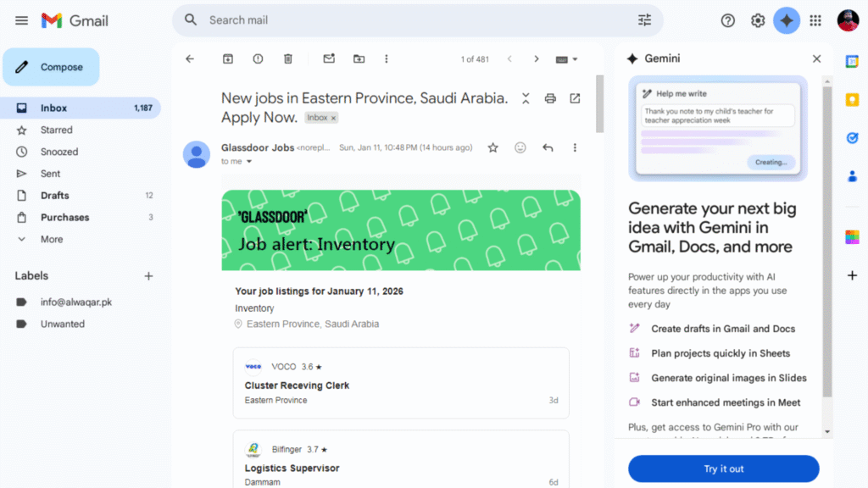
Task: Reply to the Glassdoor Jobs email
Action: [x=548, y=147]
